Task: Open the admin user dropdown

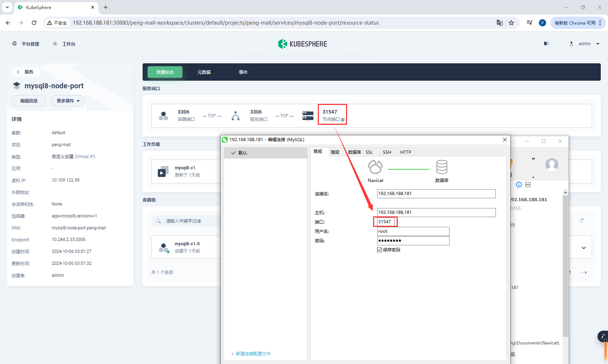Action: (584, 44)
